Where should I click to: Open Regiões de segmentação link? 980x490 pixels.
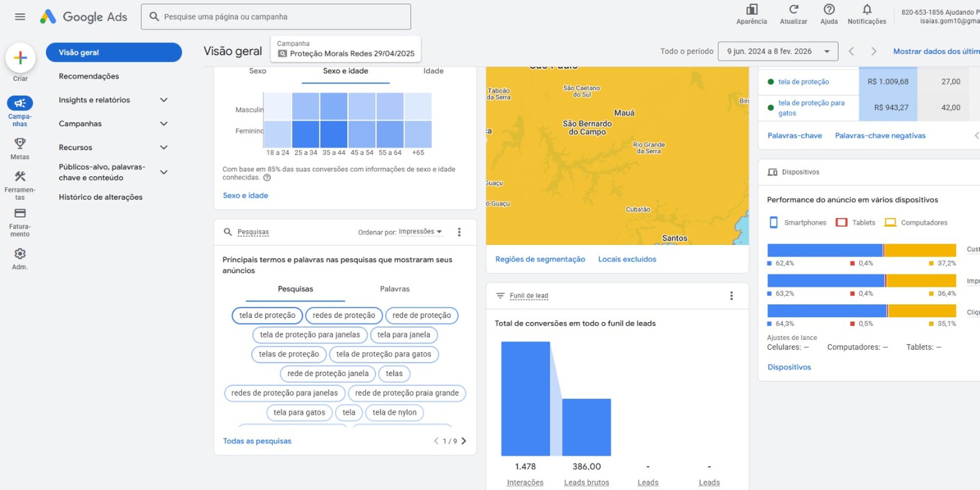(540, 259)
